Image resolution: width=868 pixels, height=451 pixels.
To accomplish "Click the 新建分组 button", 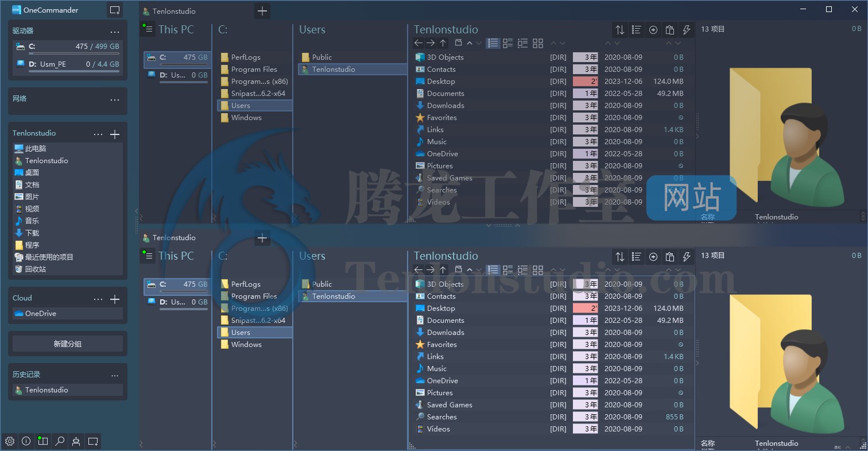I will (x=68, y=344).
